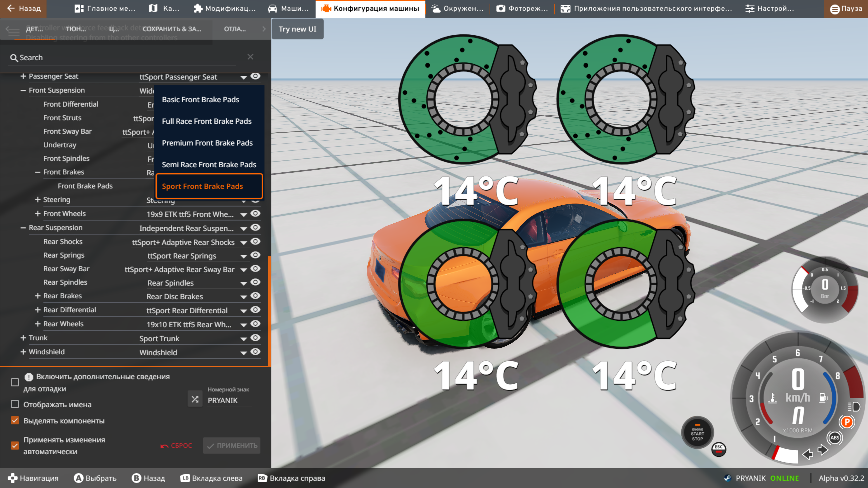
Task: Randomize the license plate text
Action: tap(195, 399)
